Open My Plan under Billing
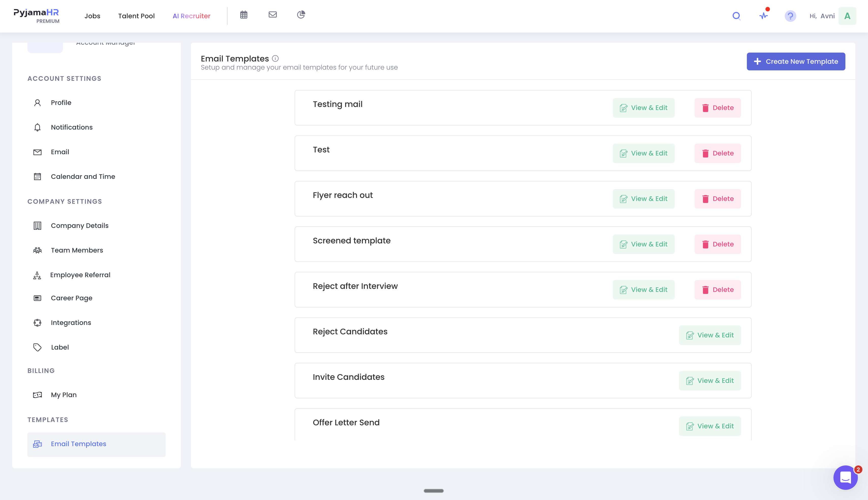868x500 pixels. pyautogui.click(x=64, y=395)
